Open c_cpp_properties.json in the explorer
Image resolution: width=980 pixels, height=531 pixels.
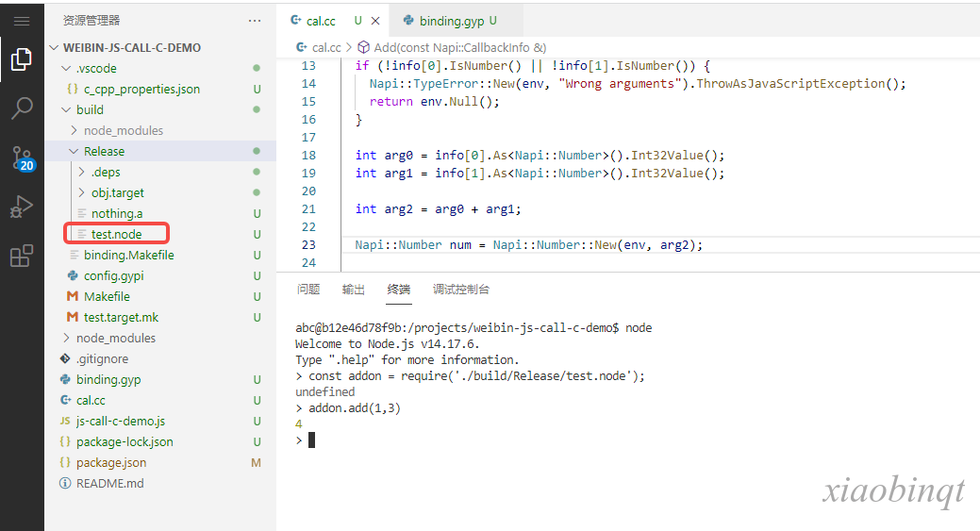tap(141, 89)
